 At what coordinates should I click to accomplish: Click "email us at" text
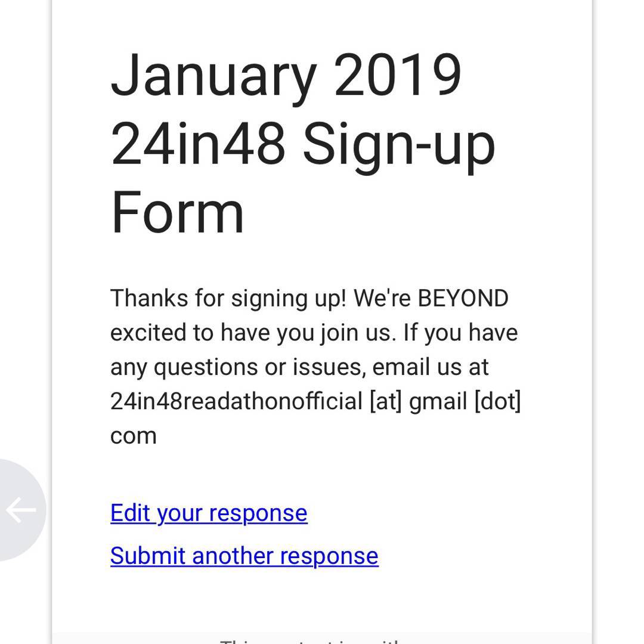pyautogui.click(x=430, y=367)
